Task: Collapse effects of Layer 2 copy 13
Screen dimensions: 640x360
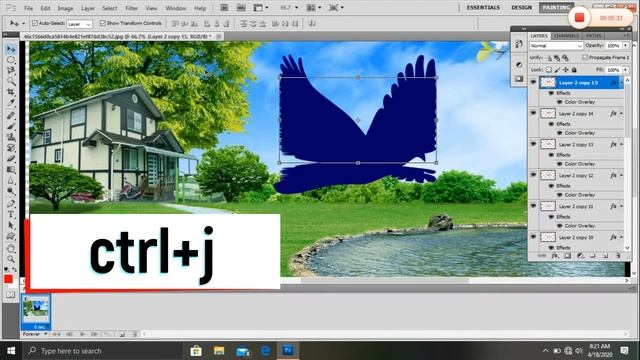Action: coord(621,144)
